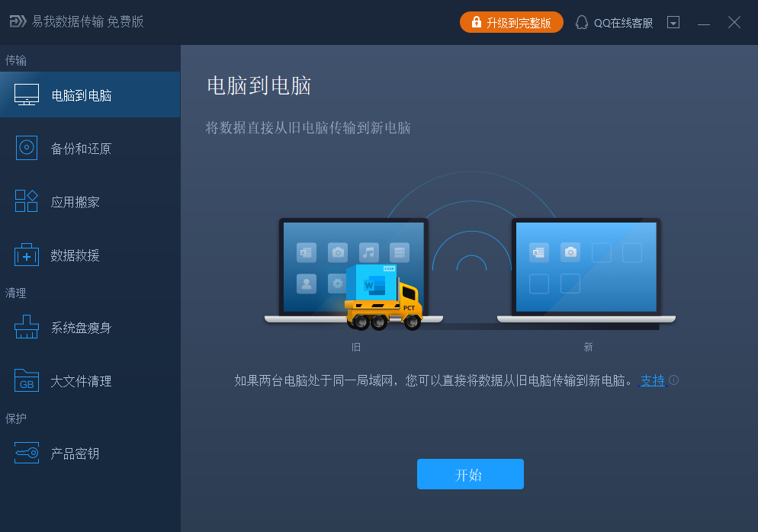The image size is (758, 532).
Task: Click the new laptop (新) illustration
Action: [x=586, y=271]
